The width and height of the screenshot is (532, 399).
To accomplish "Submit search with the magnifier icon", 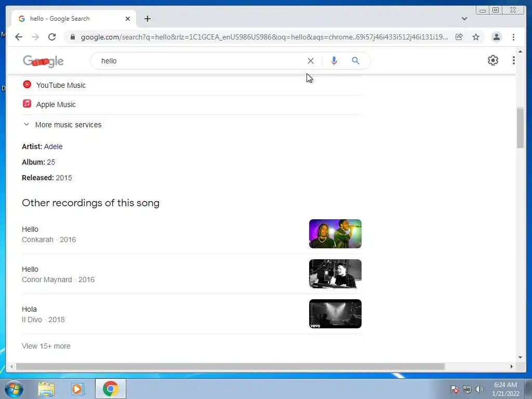I will click(x=355, y=61).
